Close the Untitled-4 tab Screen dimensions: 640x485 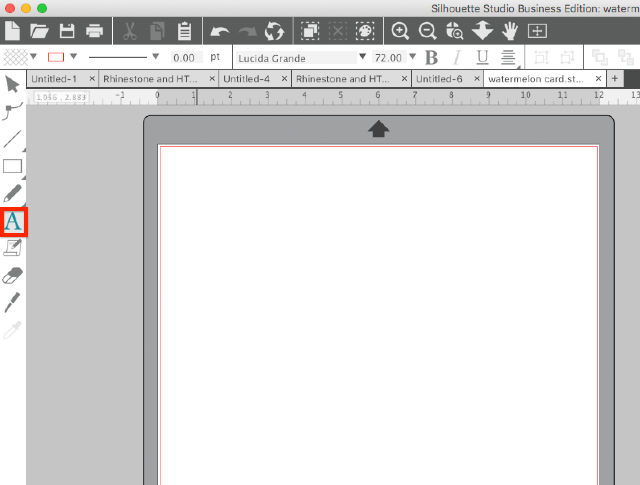tap(284, 78)
